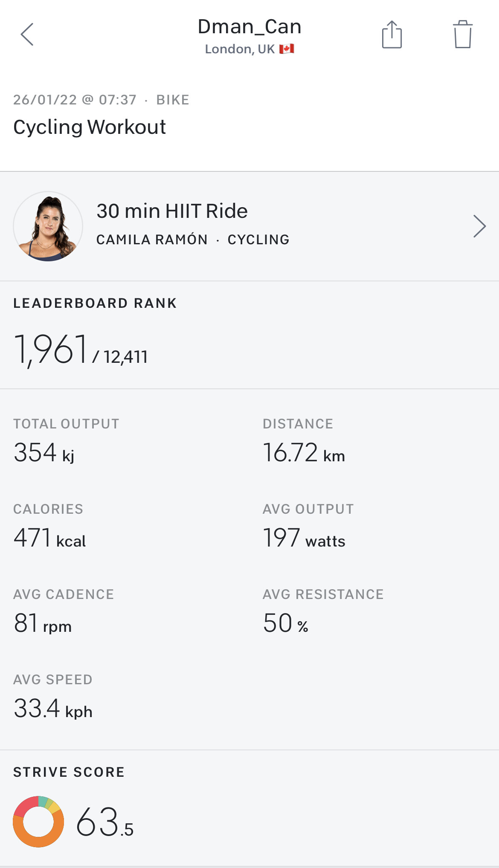Viewport: 499px width, 868px height.
Task: Tap the Calories 471 kcal stat
Action: pyautogui.click(x=49, y=538)
